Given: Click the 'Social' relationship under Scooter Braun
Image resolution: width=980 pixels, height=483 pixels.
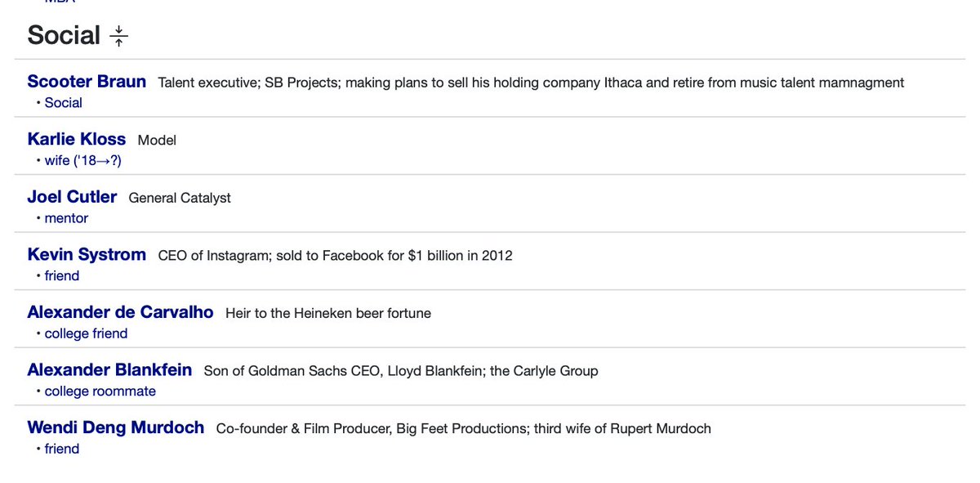Looking at the screenshot, I should point(64,103).
